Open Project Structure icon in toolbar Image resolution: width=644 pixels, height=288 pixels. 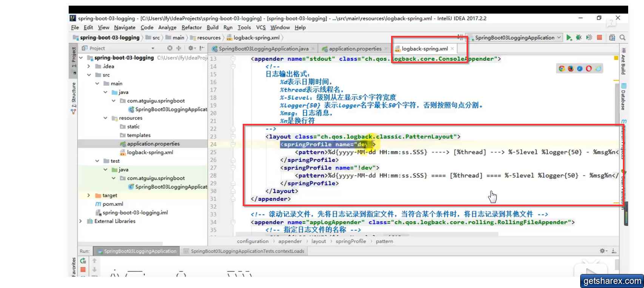point(612,37)
